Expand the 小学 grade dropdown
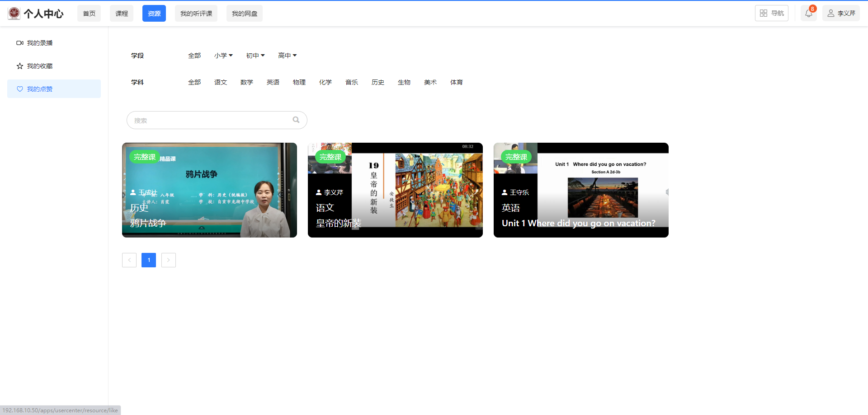The width and height of the screenshot is (868, 415). pyautogui.click(x=223, y=56)
